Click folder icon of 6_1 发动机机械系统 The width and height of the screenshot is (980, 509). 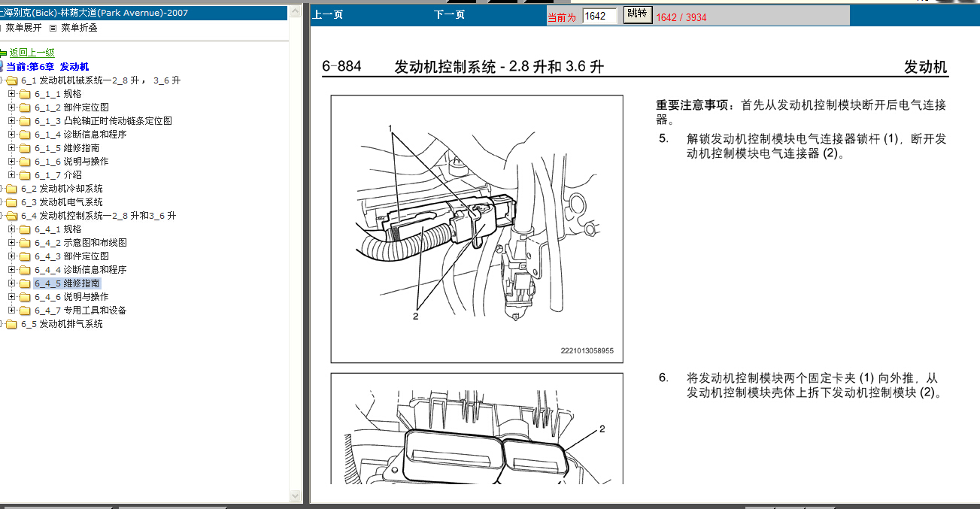click(x=11, y=80)
